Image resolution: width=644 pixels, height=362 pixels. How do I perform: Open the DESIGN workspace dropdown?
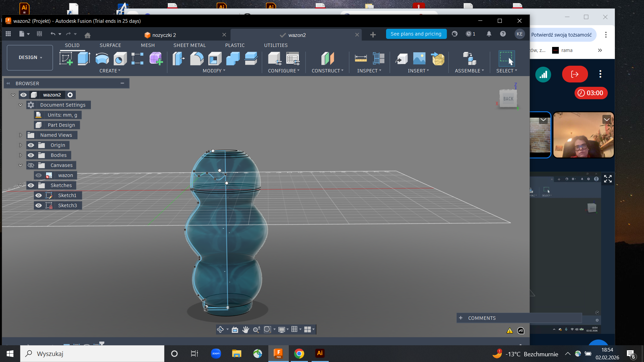click(x=30, y=58)
